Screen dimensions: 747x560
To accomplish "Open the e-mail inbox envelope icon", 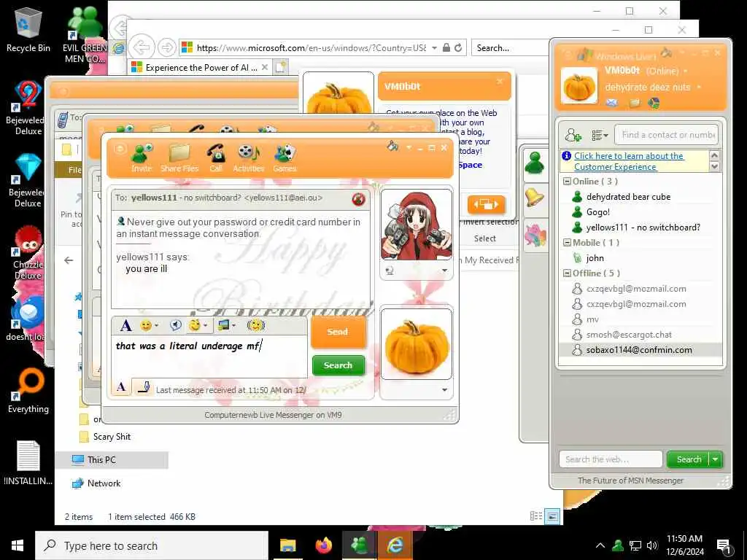I will click(612, 103).
